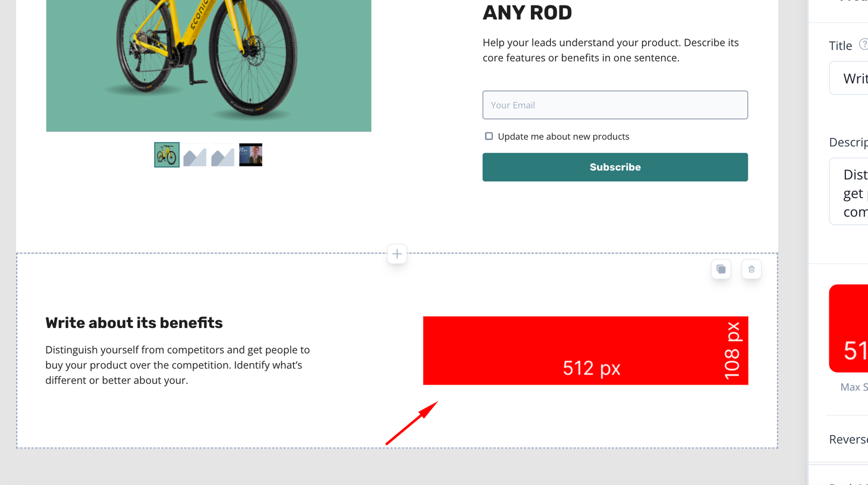Click the Your Email input field
Viewport: 868px width, 485px height.
pos(615,105)
